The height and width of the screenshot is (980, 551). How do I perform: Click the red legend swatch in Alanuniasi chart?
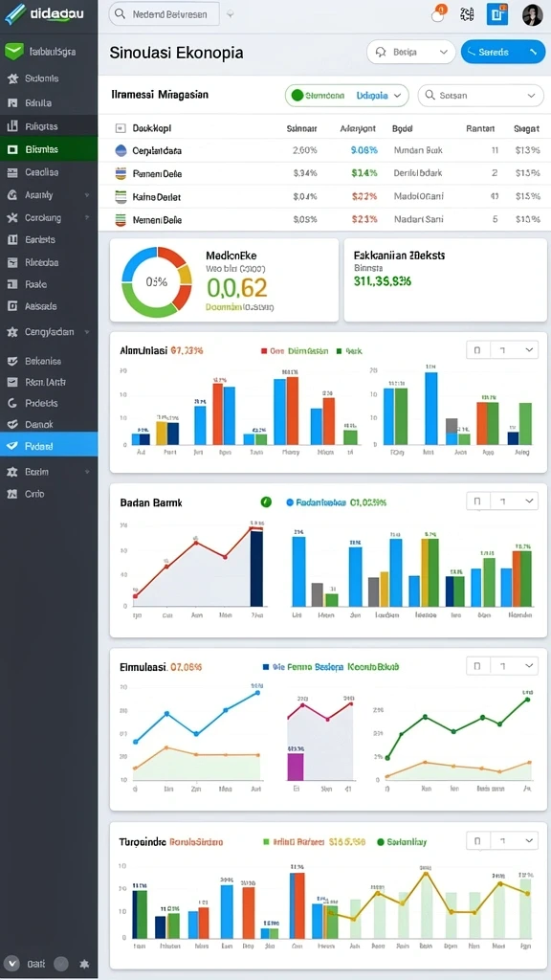pyautogui.click(x=264, y=351)
